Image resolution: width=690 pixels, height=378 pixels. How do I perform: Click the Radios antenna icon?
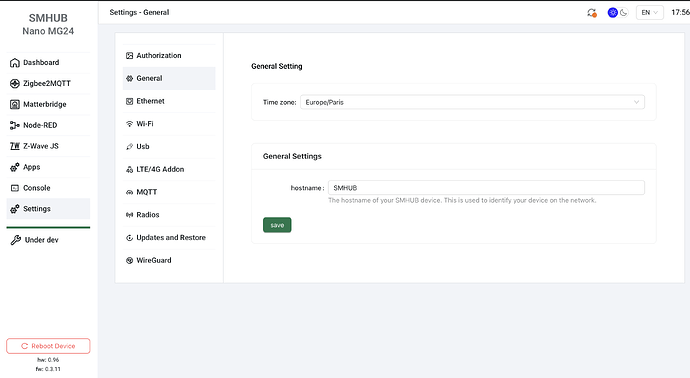[129, 215]
